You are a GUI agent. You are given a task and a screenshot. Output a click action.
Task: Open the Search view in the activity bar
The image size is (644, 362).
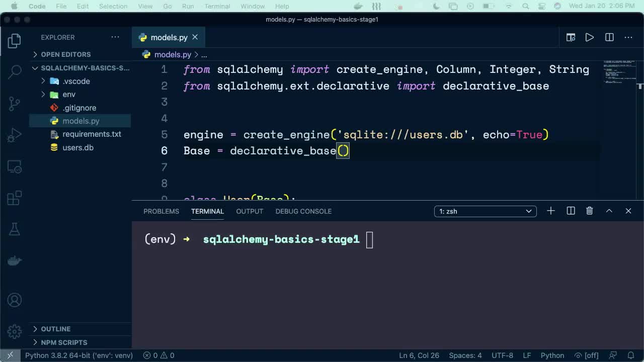click(x=14, y=72)
